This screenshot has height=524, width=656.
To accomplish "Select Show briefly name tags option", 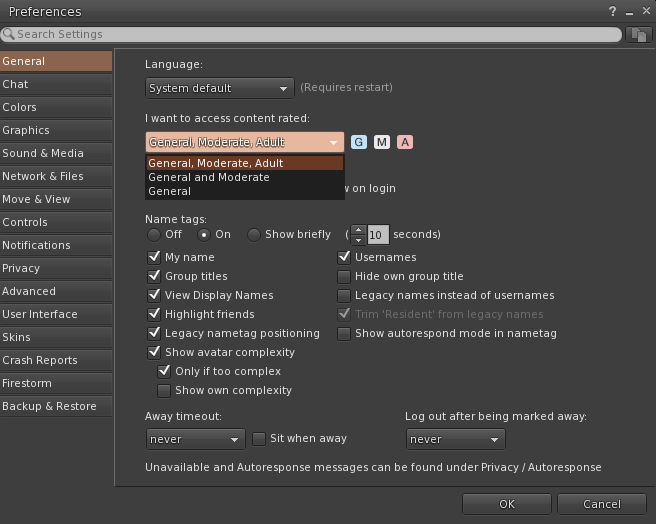I will point(254,235).
